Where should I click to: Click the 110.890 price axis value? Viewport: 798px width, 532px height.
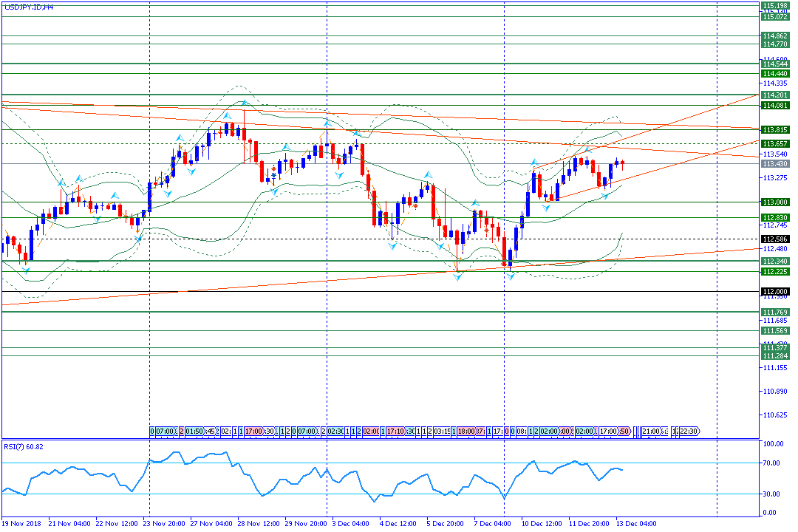click(x=775, y=392)
